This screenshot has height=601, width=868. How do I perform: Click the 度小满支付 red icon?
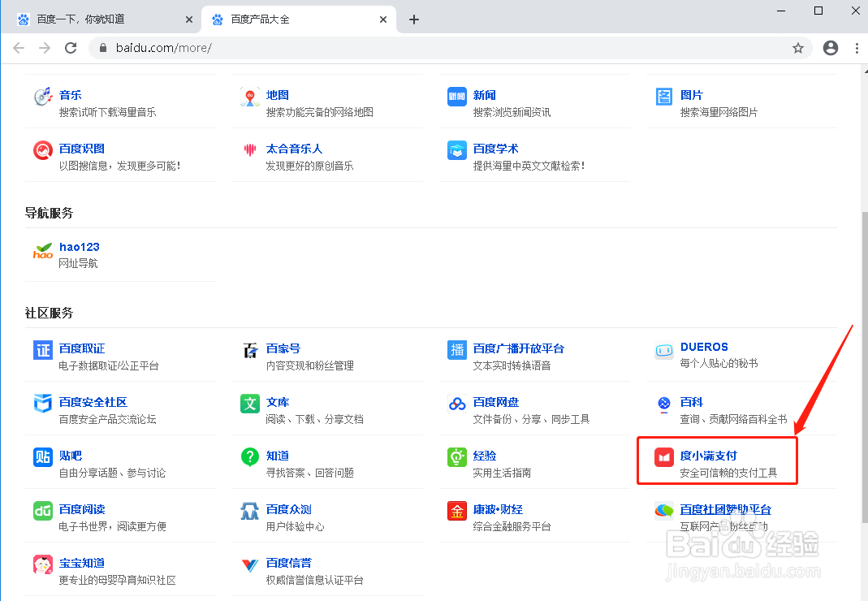tap(663, 457)
